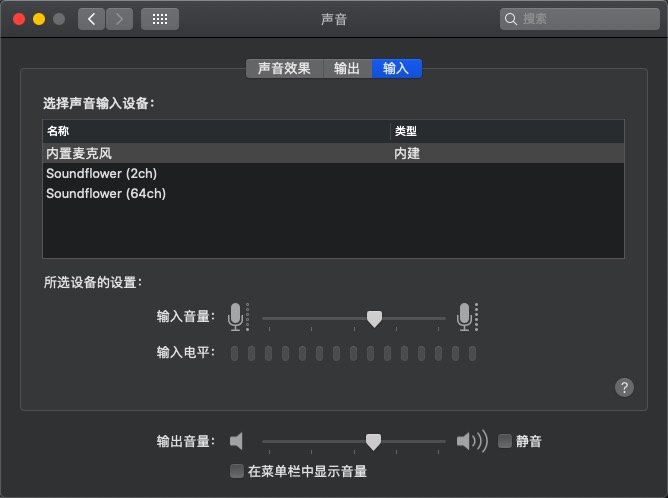Click the low input volume microphone icon

[x=238, y=317]
